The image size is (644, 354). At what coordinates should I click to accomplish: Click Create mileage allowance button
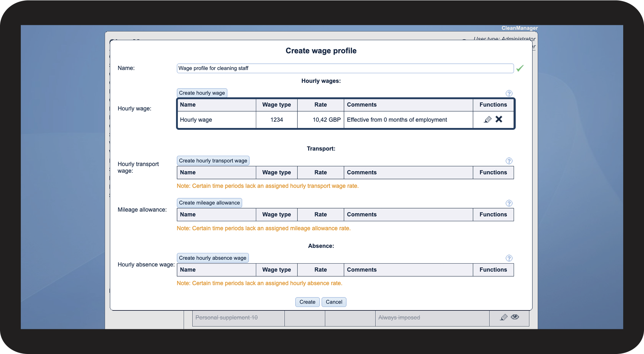(210, 203)
